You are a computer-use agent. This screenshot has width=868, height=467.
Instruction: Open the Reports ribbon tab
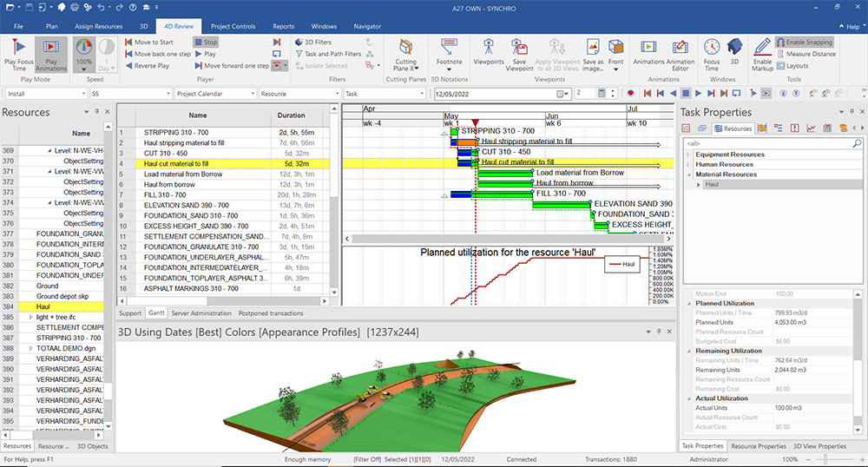[284, 26]
